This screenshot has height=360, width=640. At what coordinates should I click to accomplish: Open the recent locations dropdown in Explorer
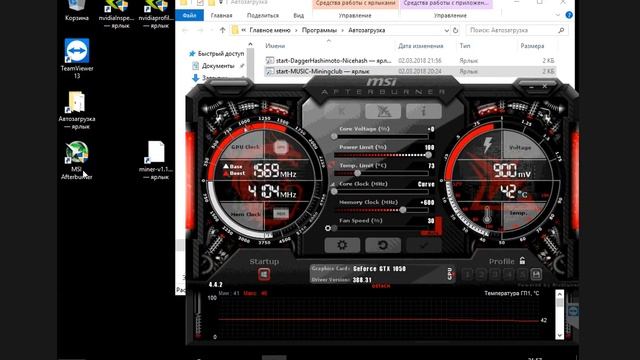(211, 30)
